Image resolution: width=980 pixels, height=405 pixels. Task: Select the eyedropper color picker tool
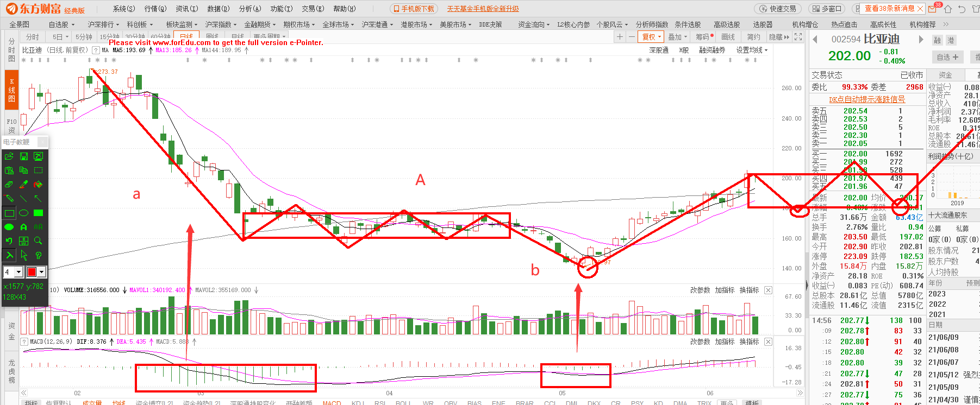point(24,185)
